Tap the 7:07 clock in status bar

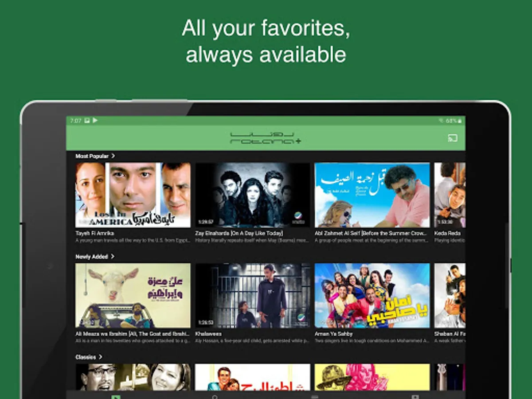[76, 121]
